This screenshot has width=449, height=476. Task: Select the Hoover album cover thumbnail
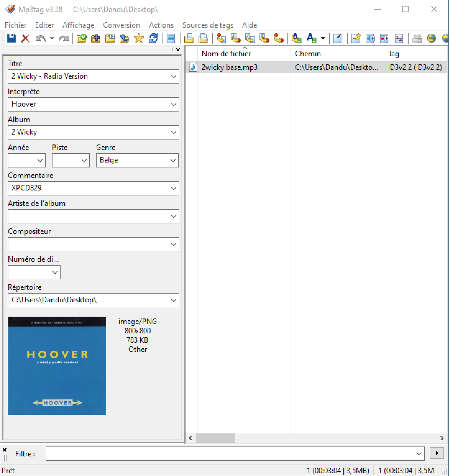57,366
